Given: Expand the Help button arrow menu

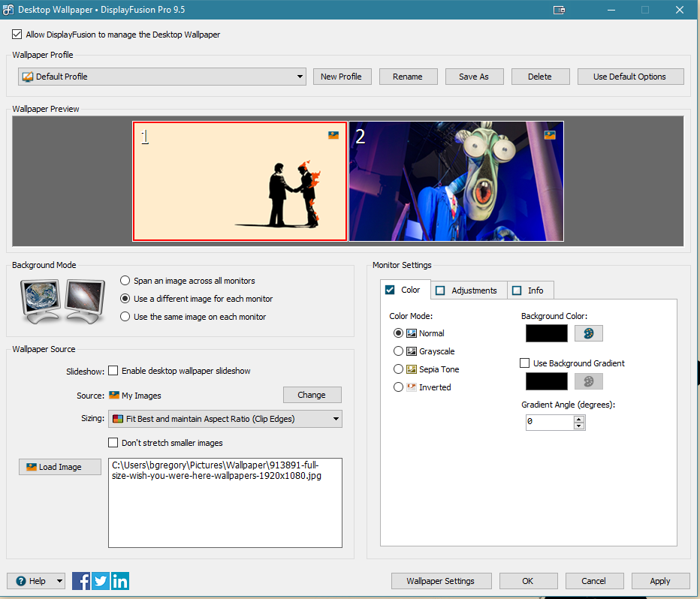Looking at the screenshot, I should point(59,581).
